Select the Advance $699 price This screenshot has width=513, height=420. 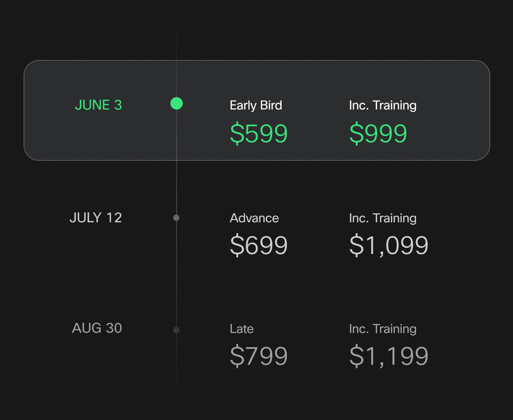[258, 245]
